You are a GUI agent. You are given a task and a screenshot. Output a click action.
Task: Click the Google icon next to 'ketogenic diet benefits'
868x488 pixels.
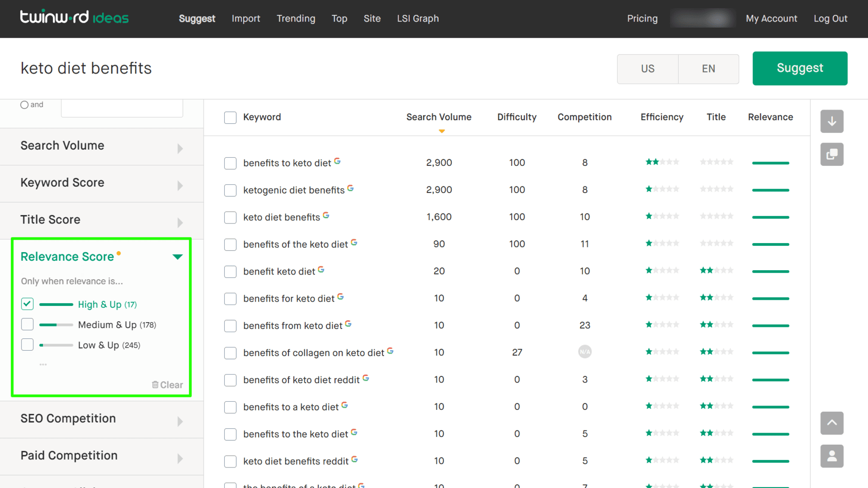351,187
